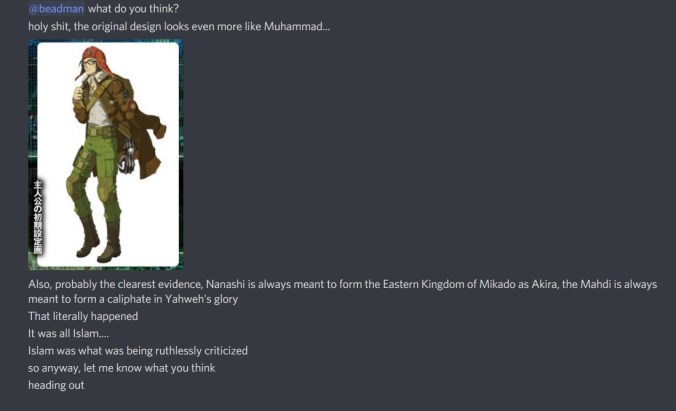Image resolution: width=676 pixels, height=411 pixels.
Task: Click the word "Akira" in the message
Action: pos(544,284)
